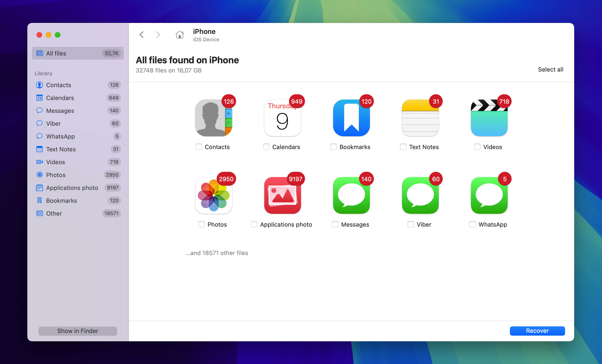This screenshot has width=602, height=364.
Task: Click the Viber sidebar bubble icon
Action: pos(39,123)
